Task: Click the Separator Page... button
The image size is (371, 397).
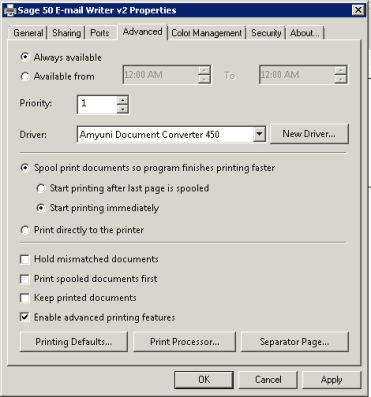Action: [x=295, y=342]
